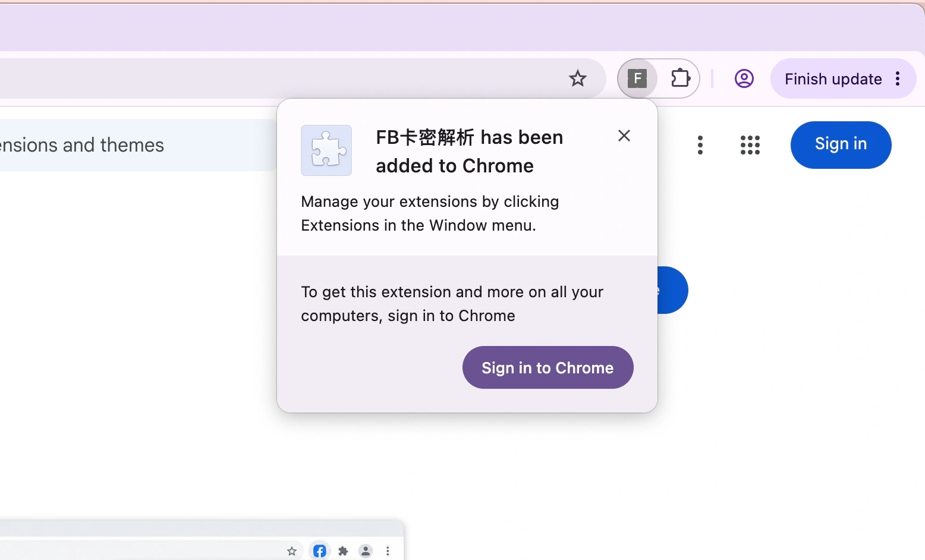The width and height of the screenshot is (925, 560).
Task: Click the blue Sign in button
Action: (841, 144)
